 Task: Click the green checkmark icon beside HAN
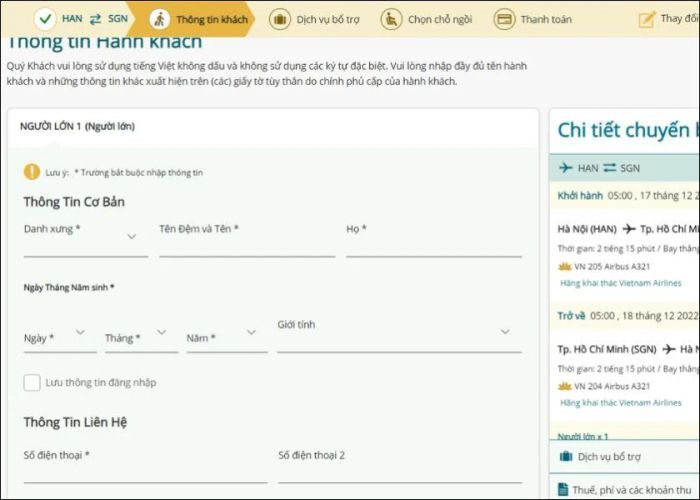[45, 19]
